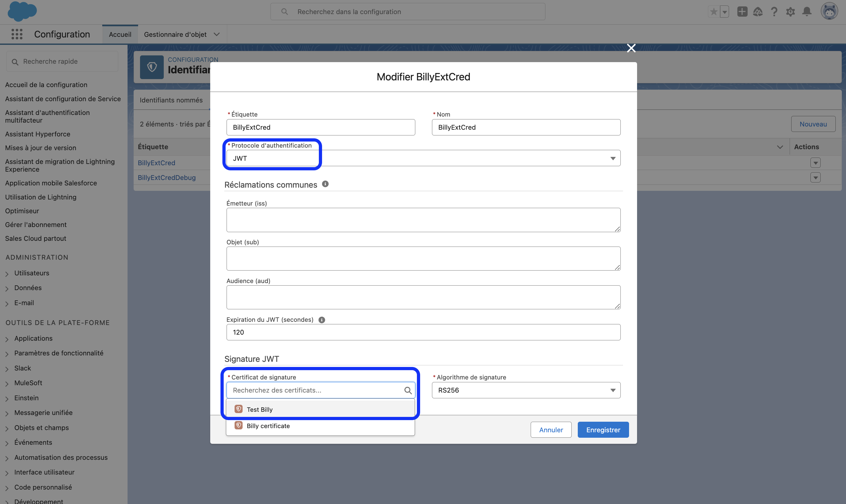Switch to the Accueil tab
Image resolution: width=846 pixels, height=504 pixels.
coord(120,34)
